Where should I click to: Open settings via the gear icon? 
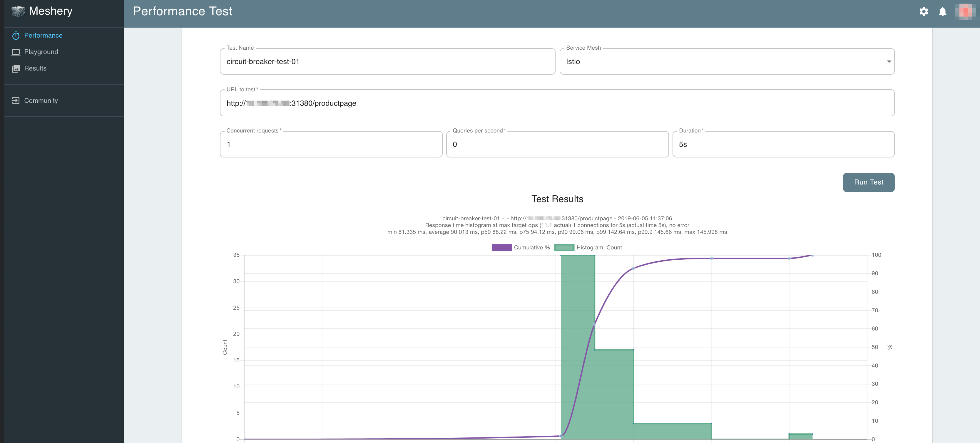coord(923,11)
